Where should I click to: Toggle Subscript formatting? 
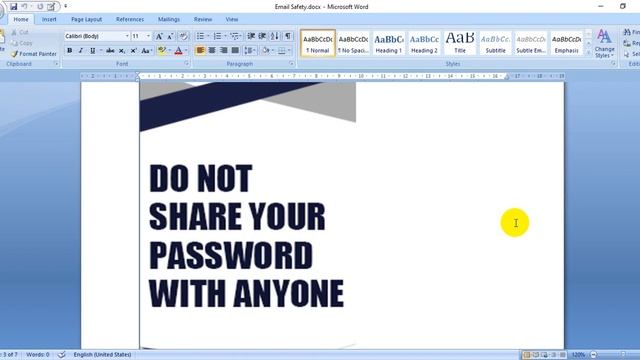pos(122,51)
